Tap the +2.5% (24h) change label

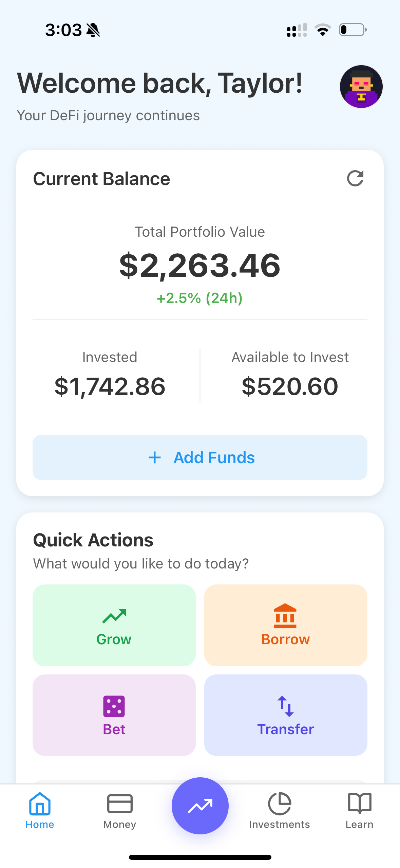coord(200,298)
